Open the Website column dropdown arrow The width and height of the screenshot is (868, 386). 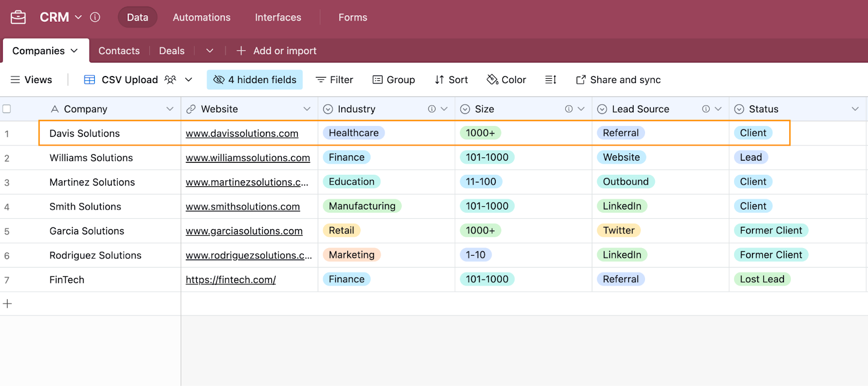click(x=307, y=109)
